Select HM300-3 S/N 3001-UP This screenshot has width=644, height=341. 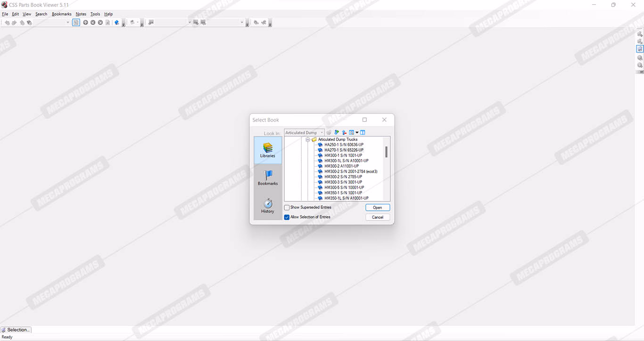coord(343,182)
